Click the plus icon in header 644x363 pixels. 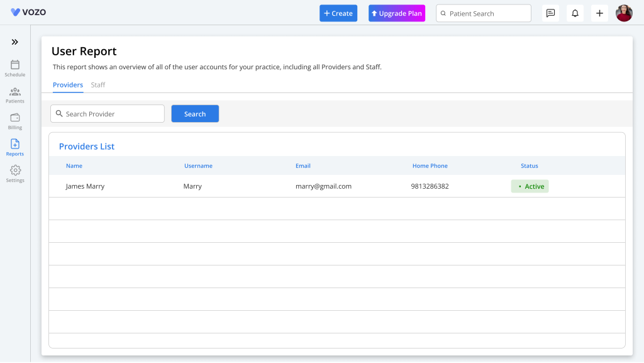(599, 13)
